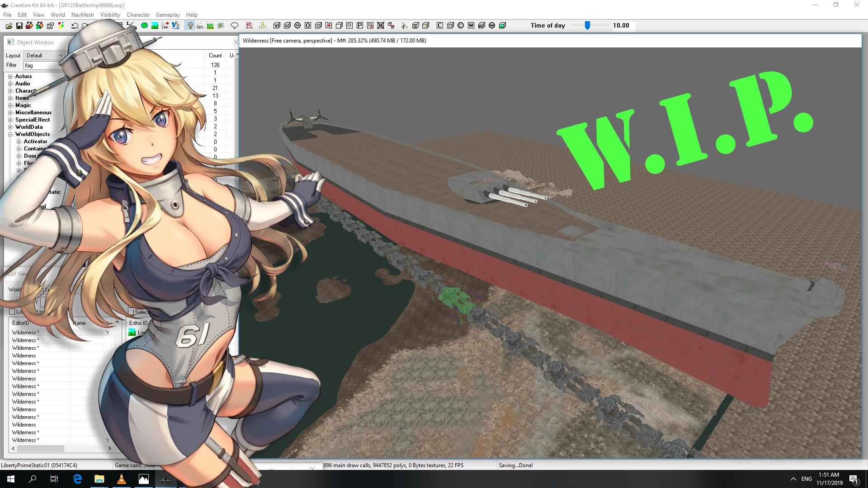This screenshot has height=488, width=868.
Task: Open the NavMesh menu
Action: [83, 15]
